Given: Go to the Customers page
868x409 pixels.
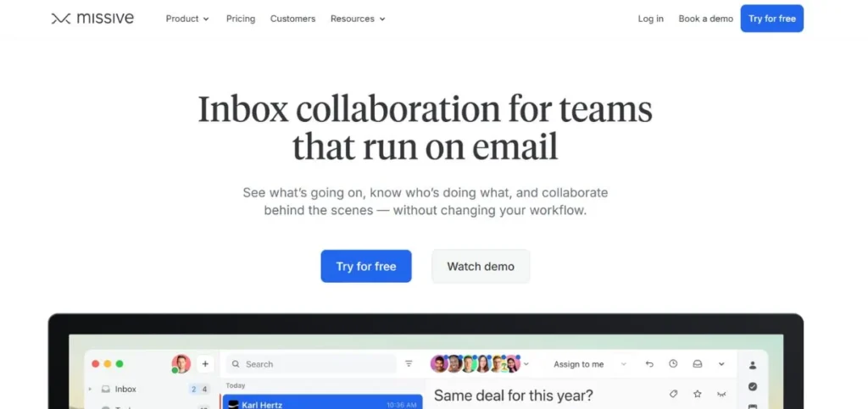Looking at the screenshot, I should click(292, 19).
